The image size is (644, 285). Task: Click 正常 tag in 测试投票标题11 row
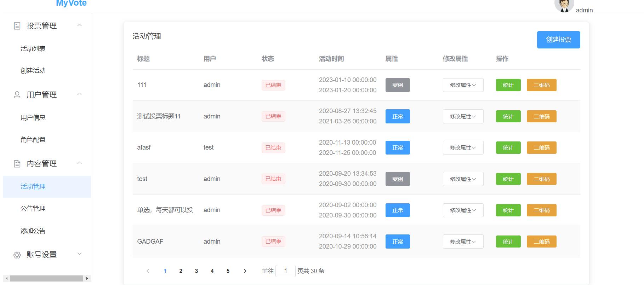pyautogui.click(x=398, y=116)
